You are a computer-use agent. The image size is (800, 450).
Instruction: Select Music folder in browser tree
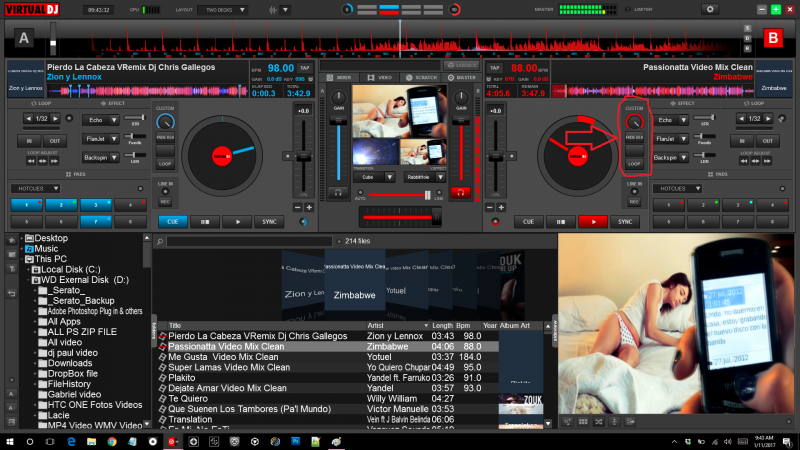pyautogui.click(x=46, y=248)
